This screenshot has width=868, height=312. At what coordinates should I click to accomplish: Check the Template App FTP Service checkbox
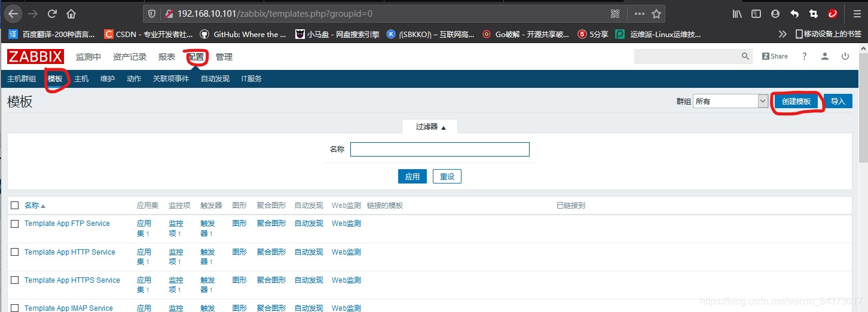(x=15, y=224)
